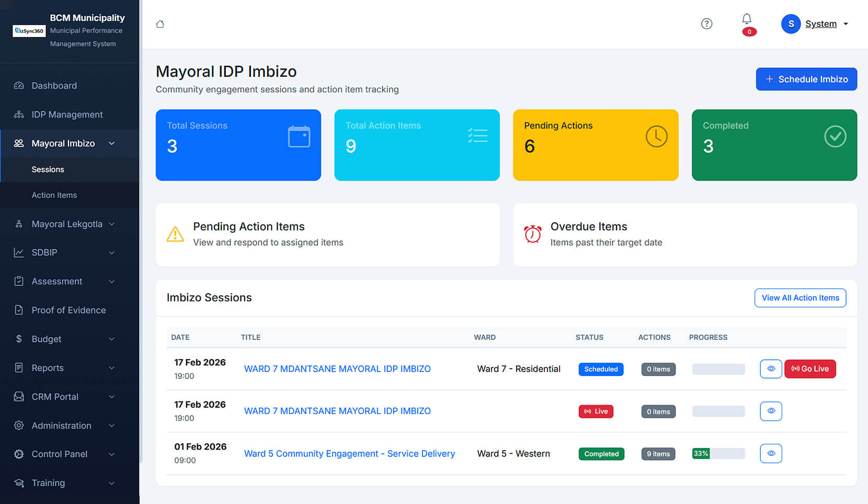Click the Dashboard sidebar icon
This screenshot has height=504, width=868.
coord(19,86)
